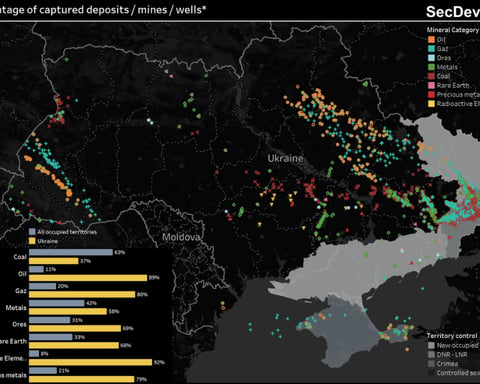Click the Crimea territory legend swatch

431,364
